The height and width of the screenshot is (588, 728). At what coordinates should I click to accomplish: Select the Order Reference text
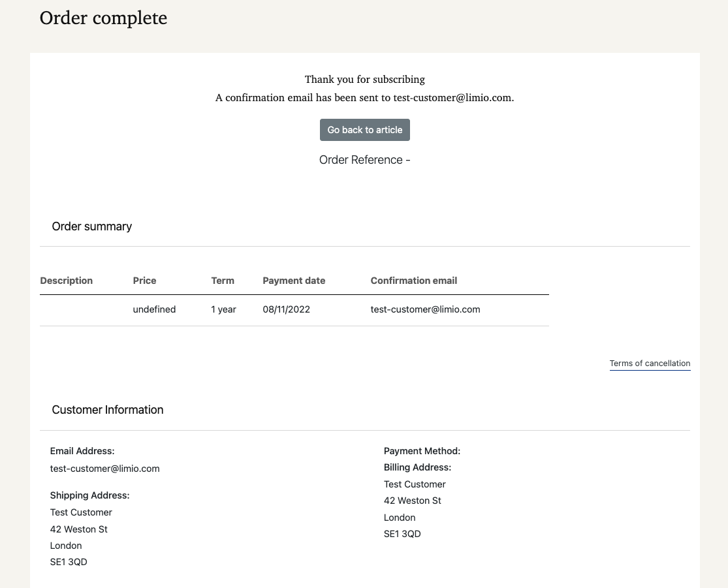pyautogui.click(x=364, y=160)
